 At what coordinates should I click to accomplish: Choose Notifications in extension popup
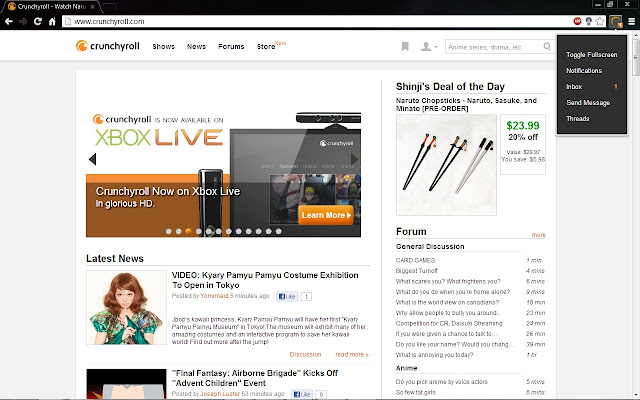tap(584, 71)
